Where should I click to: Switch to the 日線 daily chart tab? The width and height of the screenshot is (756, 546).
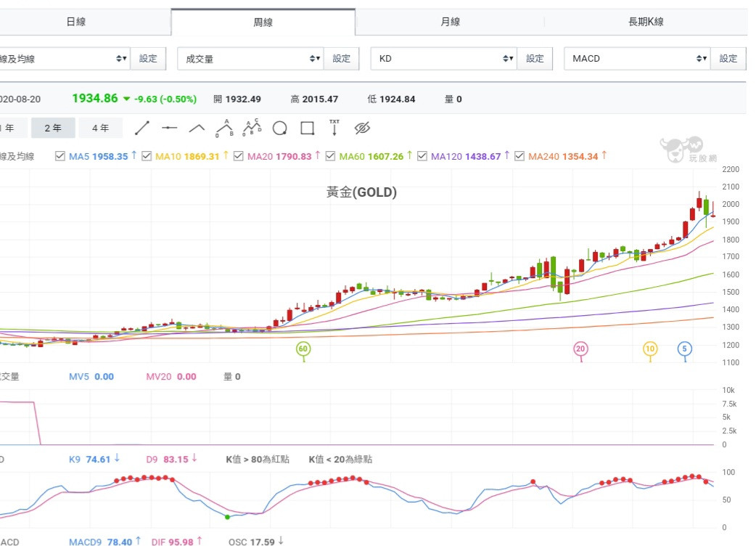tap(76, 22)
